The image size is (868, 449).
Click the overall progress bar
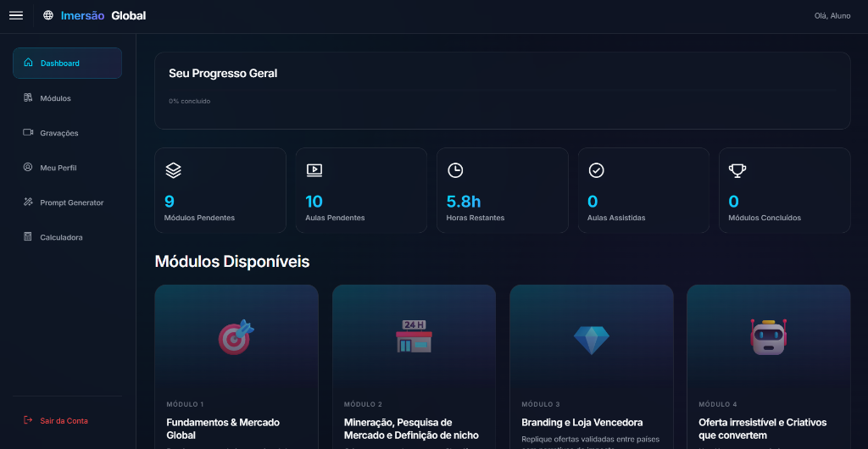(x=503, y=90)
